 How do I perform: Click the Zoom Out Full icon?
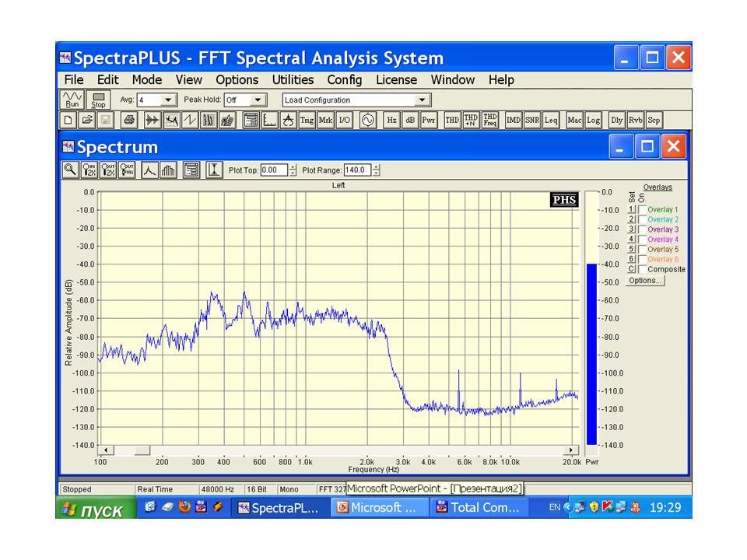(x=127, y=170)
